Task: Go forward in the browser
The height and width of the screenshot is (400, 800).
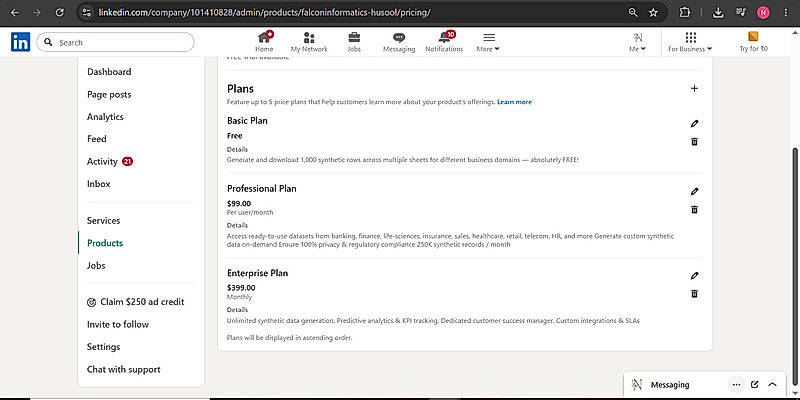Action: pyautogui.click(x=37, y=13)
